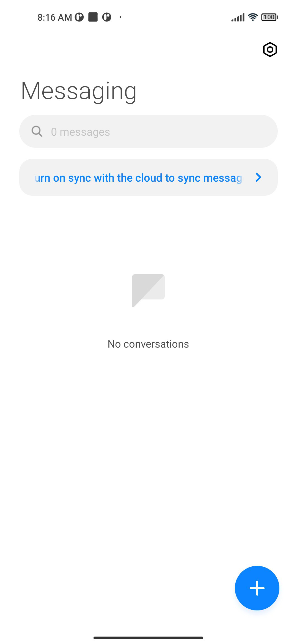Tap the bottom home gesture bar

coord(148,638)
